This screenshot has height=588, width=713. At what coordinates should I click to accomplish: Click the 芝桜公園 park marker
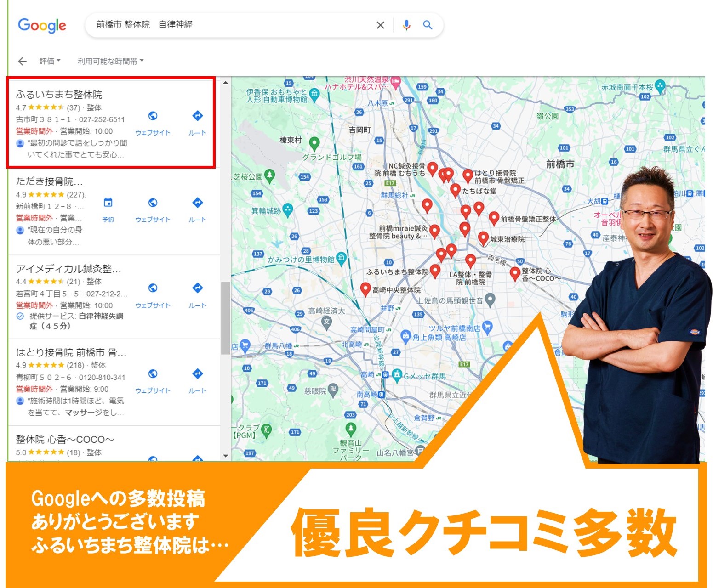coord(270,175)
